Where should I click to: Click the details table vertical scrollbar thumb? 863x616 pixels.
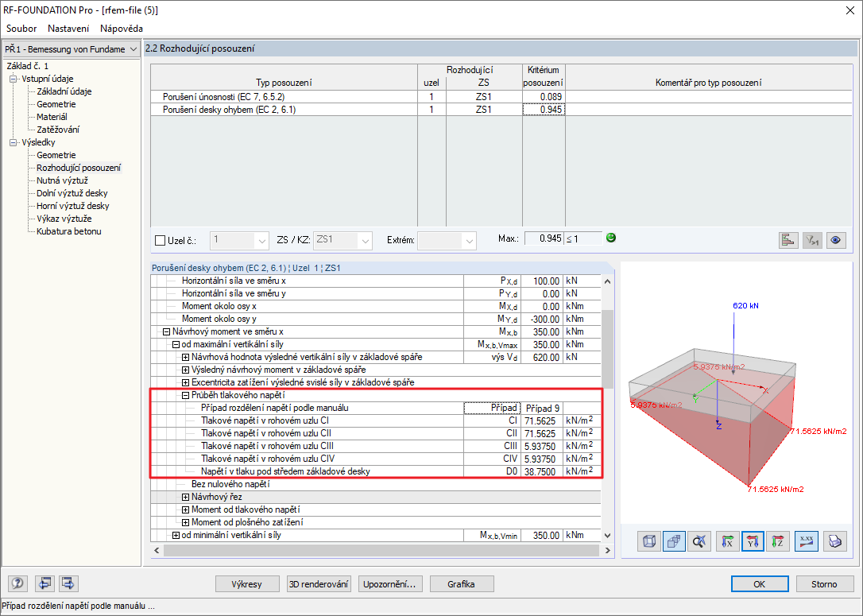[607, 350]
